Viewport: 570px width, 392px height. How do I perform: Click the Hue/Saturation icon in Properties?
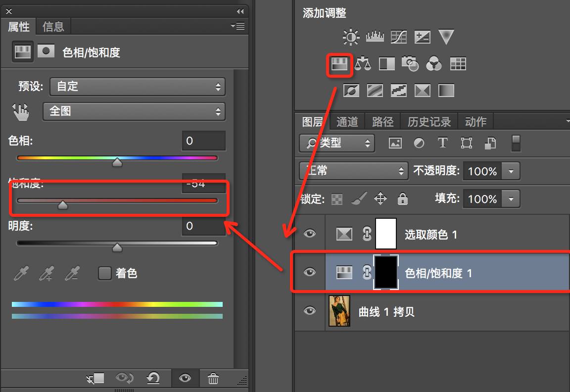[23, 51]
